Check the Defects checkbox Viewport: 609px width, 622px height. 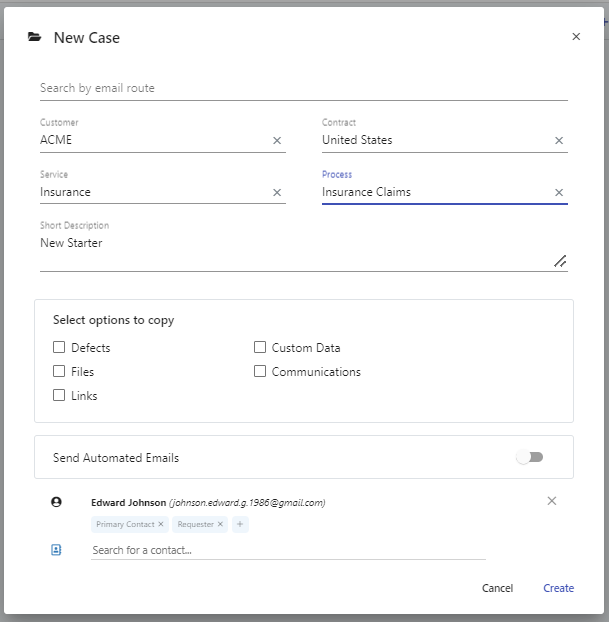(x=60, y=348)
